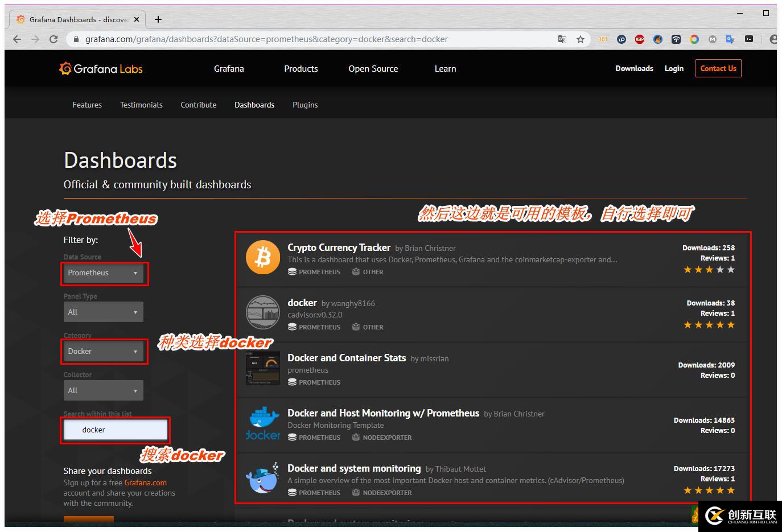Open the Docker and system monitoring title by Thibaut Mottet
Viewport: 782px width, 532px height.
(x=354, y=468)
